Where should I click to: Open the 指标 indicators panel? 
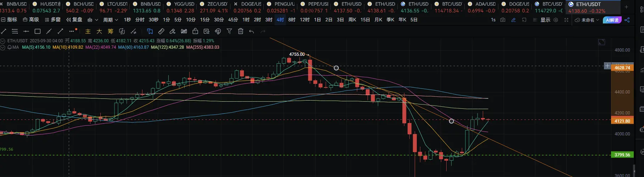coord(9,20)
